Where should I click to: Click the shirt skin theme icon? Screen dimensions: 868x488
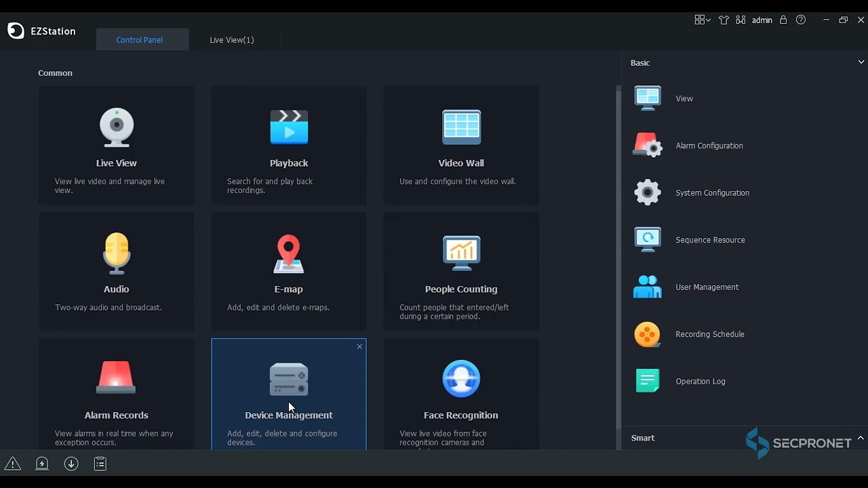point(724,20)
